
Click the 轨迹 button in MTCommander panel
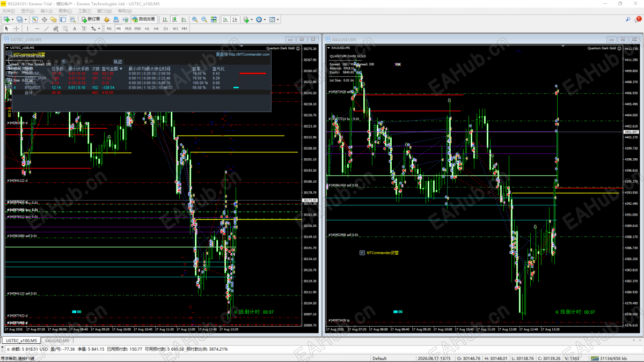(x=118, y=61)
